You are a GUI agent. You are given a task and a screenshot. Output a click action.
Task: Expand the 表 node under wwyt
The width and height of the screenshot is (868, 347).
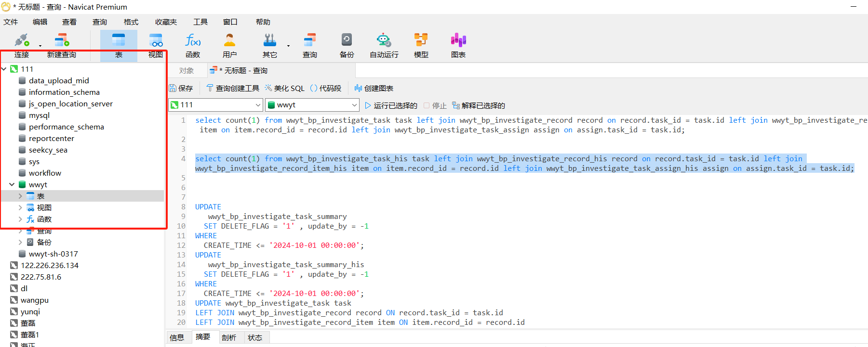pyautogui.click(x=20, y=196)
